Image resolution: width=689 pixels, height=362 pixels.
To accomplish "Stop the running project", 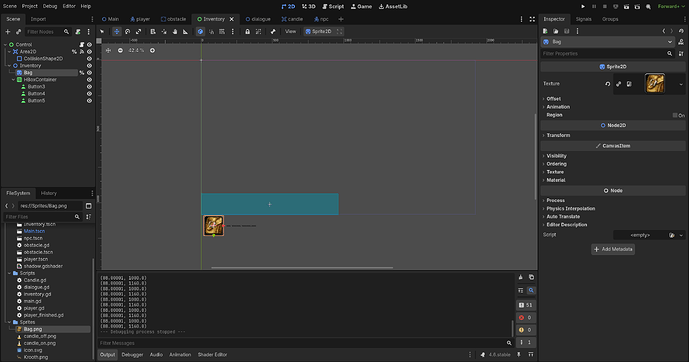I will [x=605, y=7].
